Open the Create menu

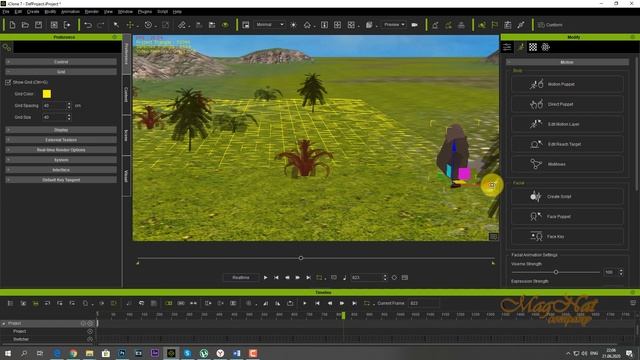pos(33,12)
